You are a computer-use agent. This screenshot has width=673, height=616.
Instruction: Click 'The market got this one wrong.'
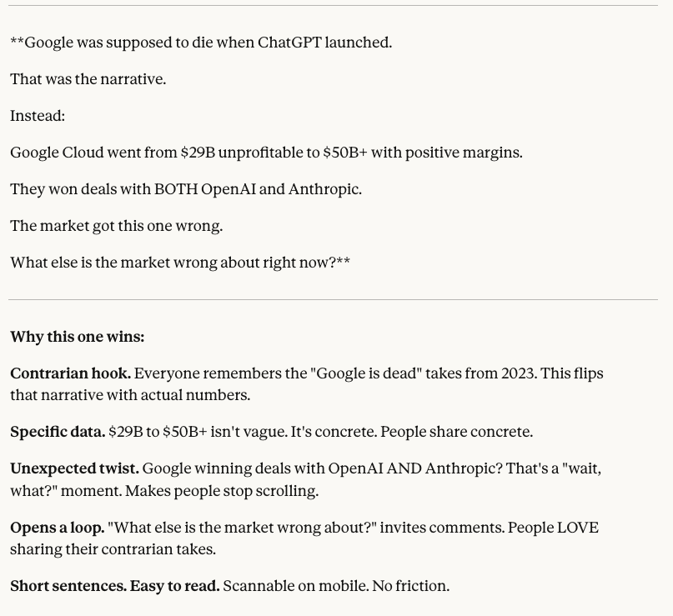tap(116, 226)
